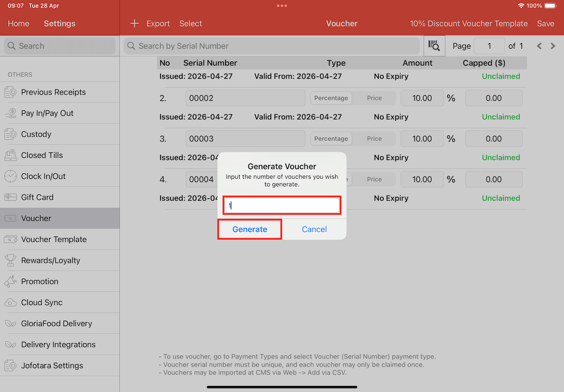Image resolution: width=564 pixels, height=392 pixels.
Task: Cancel the Generate Voucher dialog
Action: pos(314,229)
